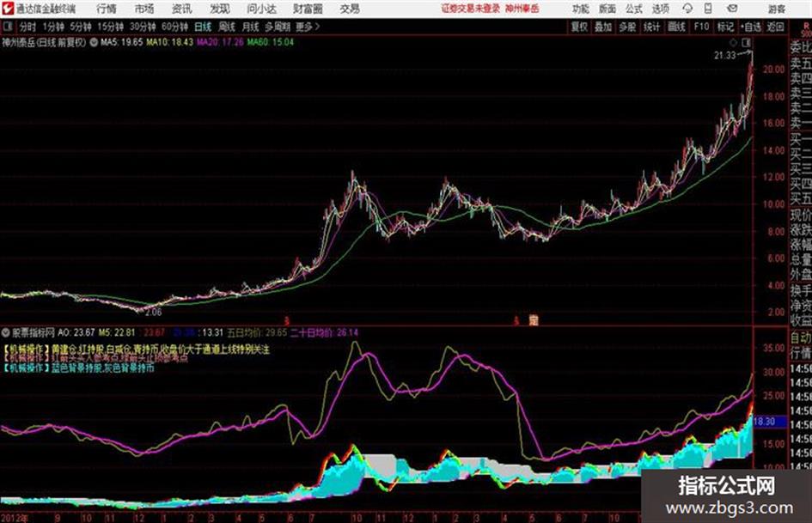This screenshot has height=523, width=812.
Task: Click the 返回 back button
Action: click(775, 27)
